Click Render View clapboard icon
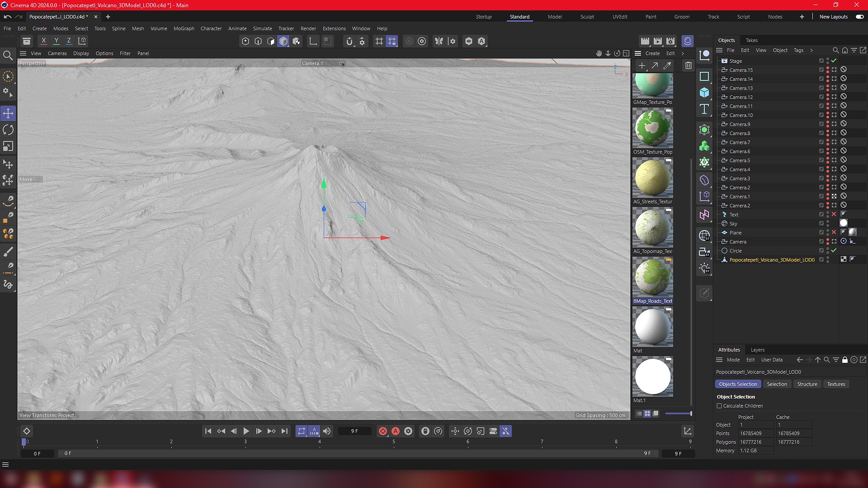Screen dimensions: 868x488 pos(645,41)
